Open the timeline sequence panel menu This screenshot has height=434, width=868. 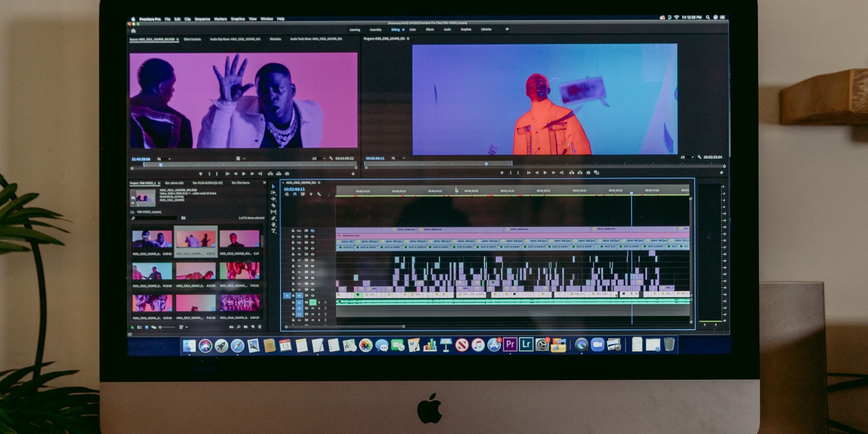(319, 182)
